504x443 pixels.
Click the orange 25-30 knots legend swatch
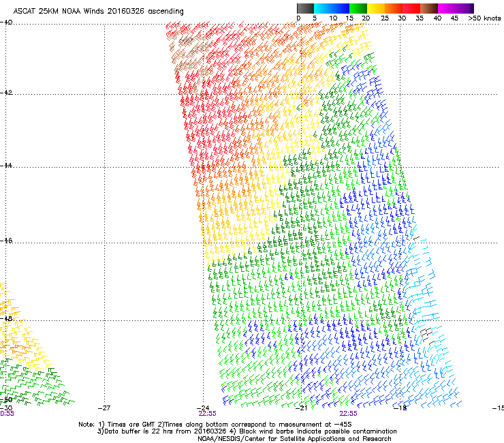pos(394,8)
